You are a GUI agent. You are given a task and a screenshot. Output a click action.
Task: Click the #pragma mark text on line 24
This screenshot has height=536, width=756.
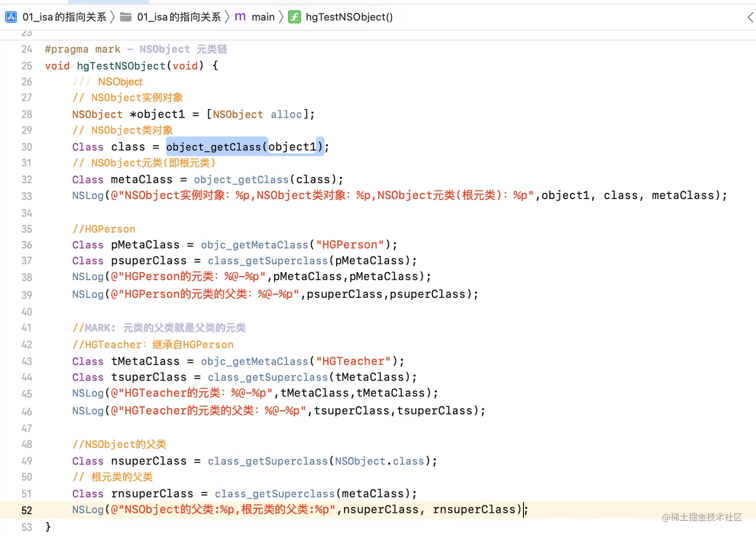tap(82, 49)
